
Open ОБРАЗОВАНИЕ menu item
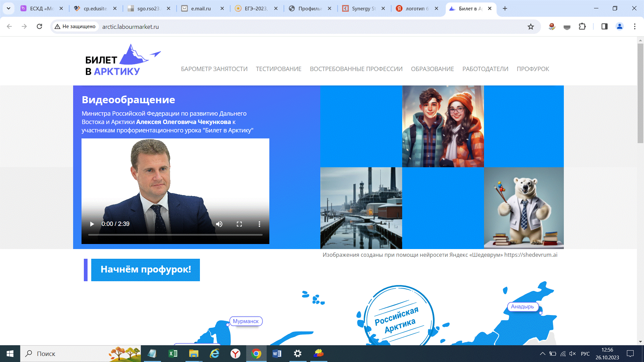[x=432, y=69]
